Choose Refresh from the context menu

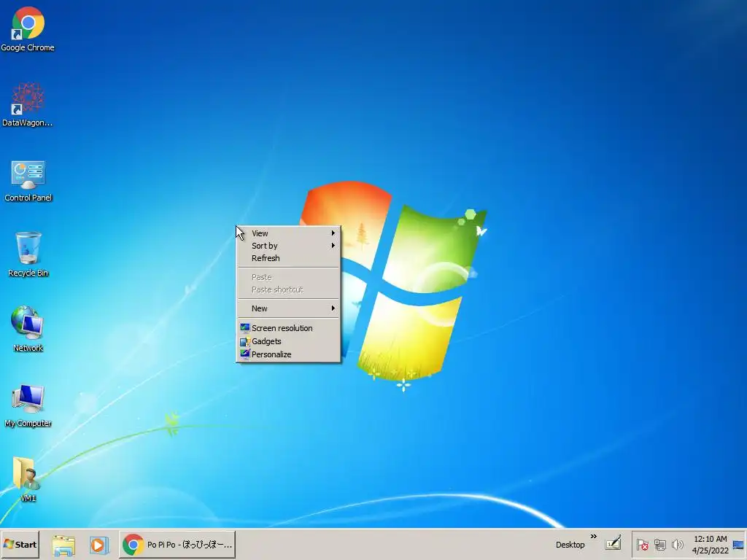pos(289,258)
